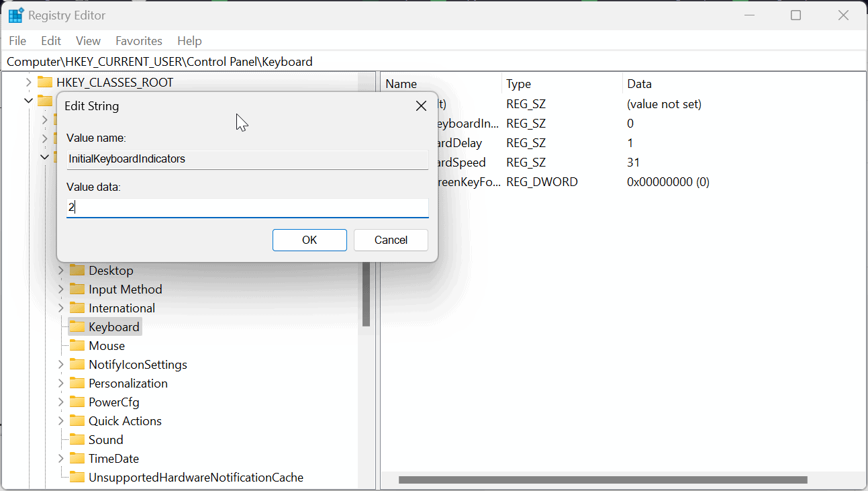Select the TimeDate key
This screenshot has height=491, width=868.
pos(113,459)
